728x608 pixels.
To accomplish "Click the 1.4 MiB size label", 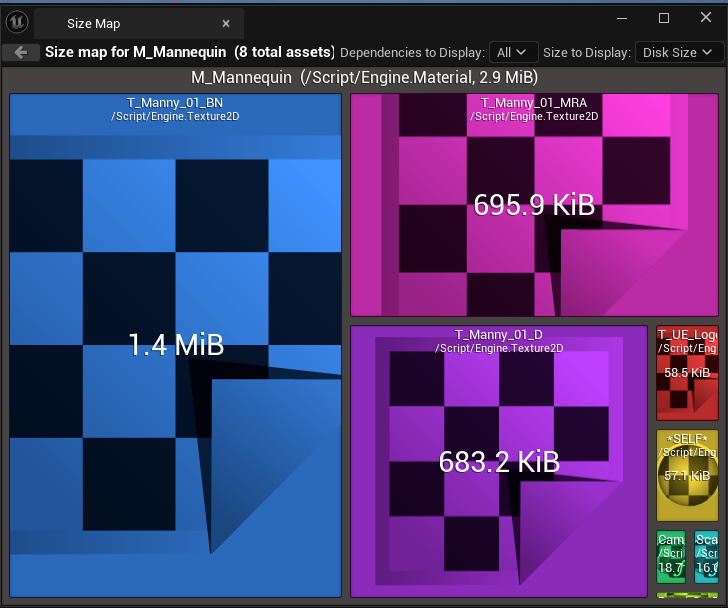I will (175, 345).
